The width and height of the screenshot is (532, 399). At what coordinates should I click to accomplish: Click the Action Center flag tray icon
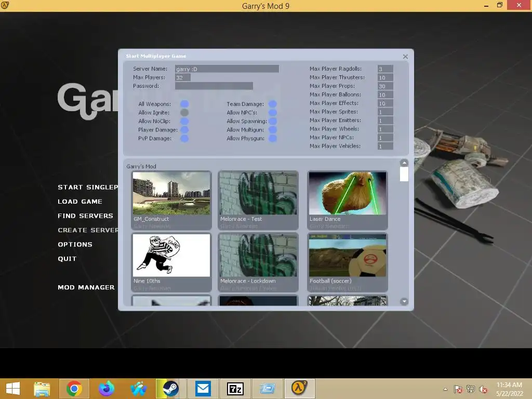pyautogui.click(x=458, y=389)
